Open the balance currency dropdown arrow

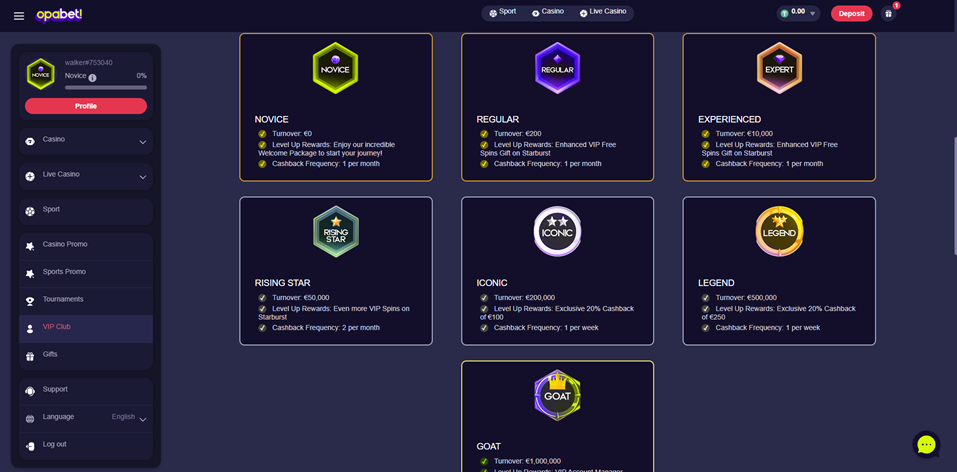point(812,13)
